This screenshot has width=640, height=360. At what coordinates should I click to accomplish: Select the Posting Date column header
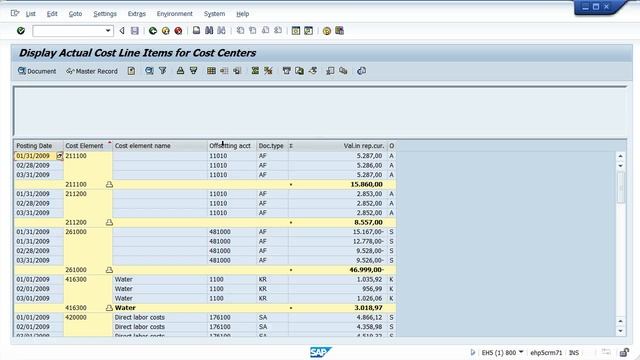[x=39, y=146]
